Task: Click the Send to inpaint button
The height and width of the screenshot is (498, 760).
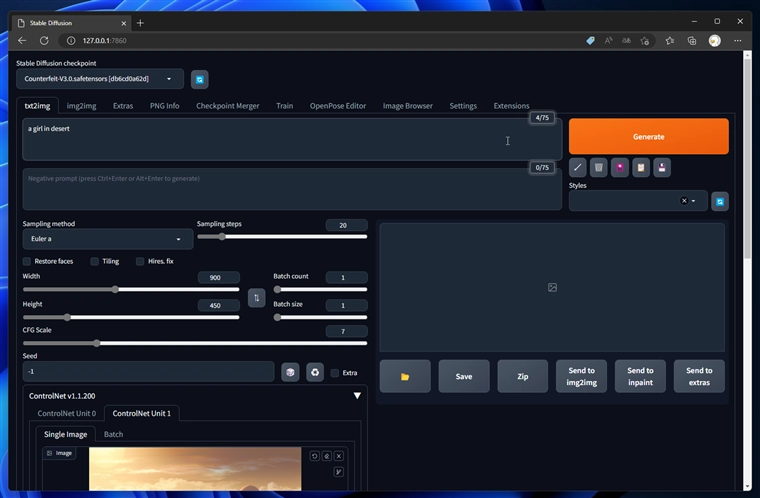Action: [640, 376]
